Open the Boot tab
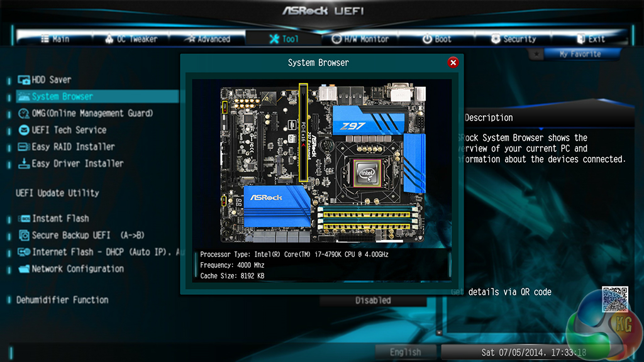 coord(436,39)
